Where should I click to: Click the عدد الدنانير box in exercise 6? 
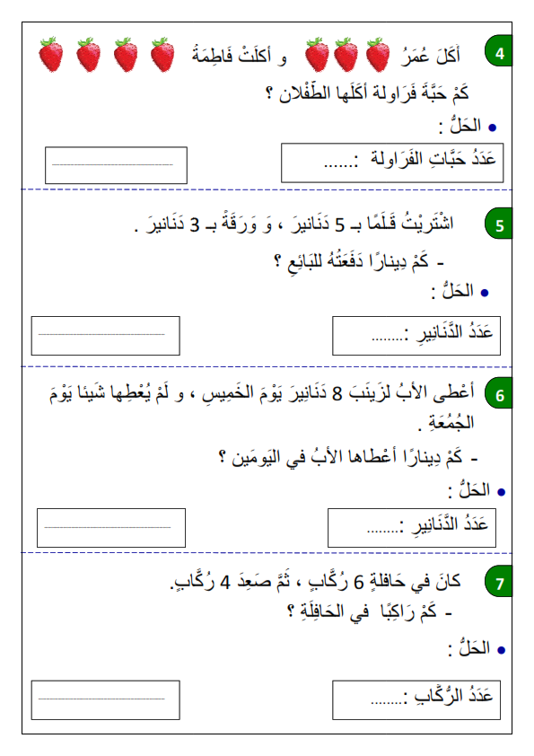pos(412,528)
